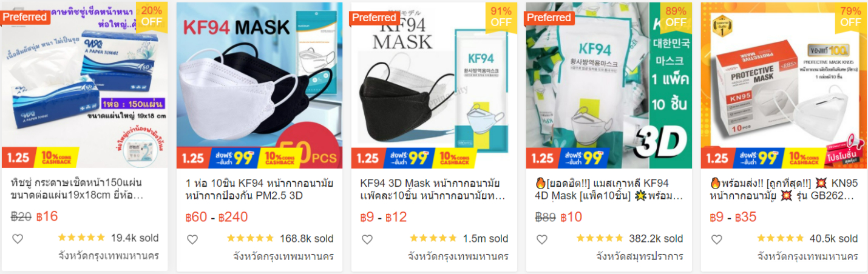The height and width of the screenshot is (274, 868).
Task: Favorite the KF94 3D Mask with 1.5m sold
Action: tap(367, 239)
